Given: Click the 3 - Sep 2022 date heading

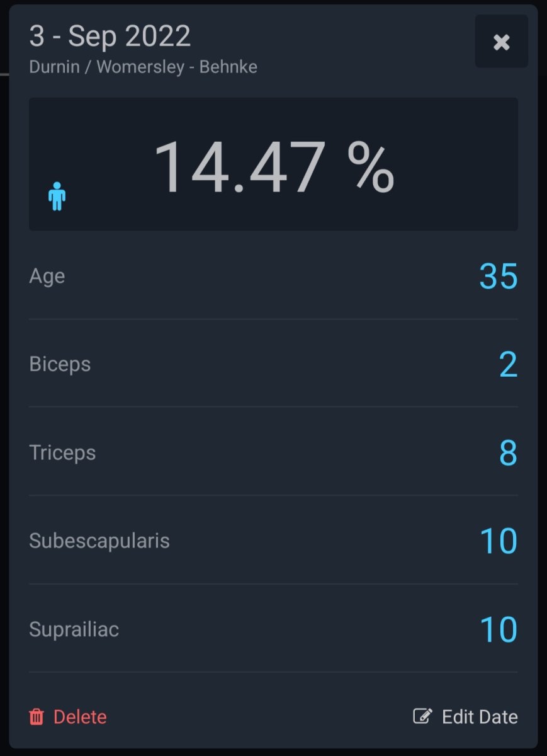Looking at the screenshot, I should [110, 37].
